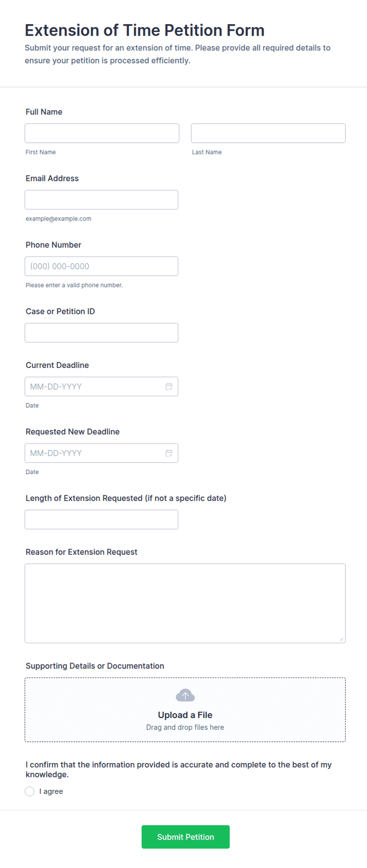The height and width of the screenshot is (868, 367).
Task: Grab the textarea resize handle corner
Action: click(x=341, y=639)
